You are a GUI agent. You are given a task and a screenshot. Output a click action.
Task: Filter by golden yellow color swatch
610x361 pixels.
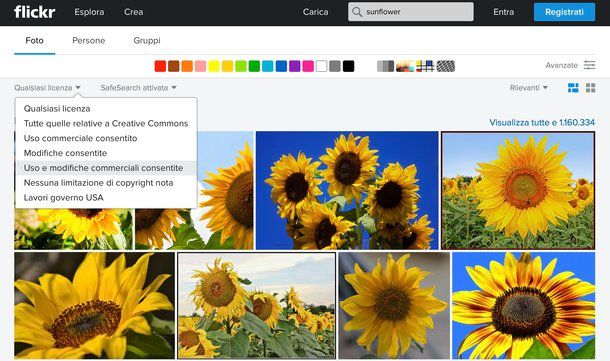coord(228,66)
